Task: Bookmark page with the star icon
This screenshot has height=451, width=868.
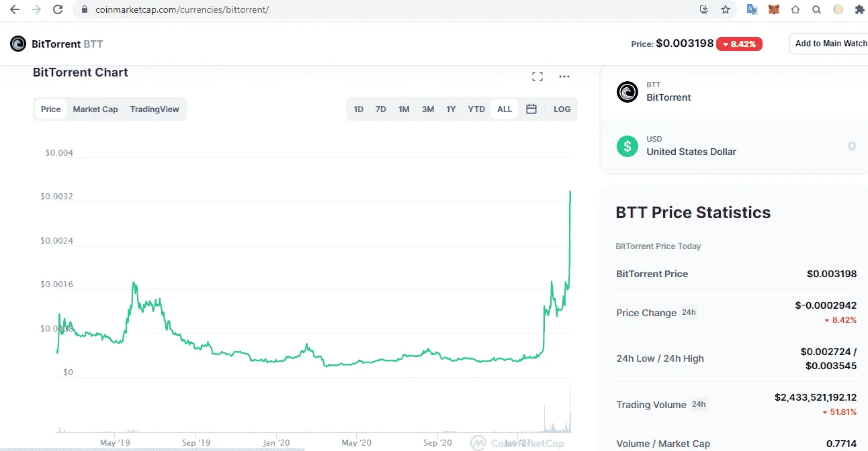Action: click(726, 9)
